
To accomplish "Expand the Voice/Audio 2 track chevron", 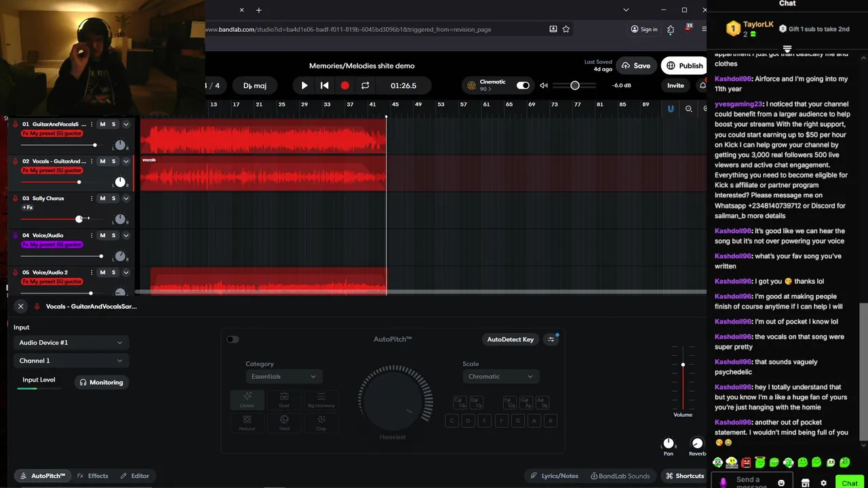I will point(125,272).
